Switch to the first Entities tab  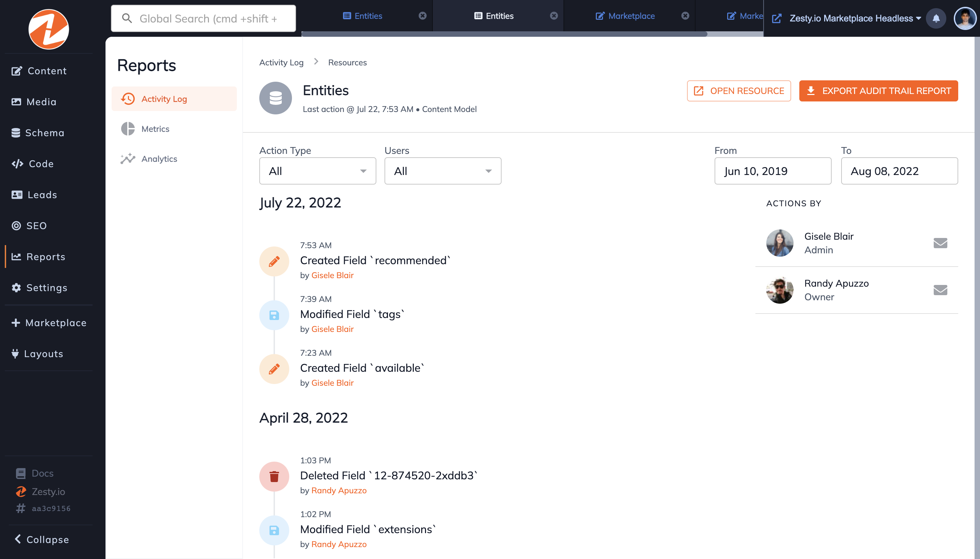363,16
